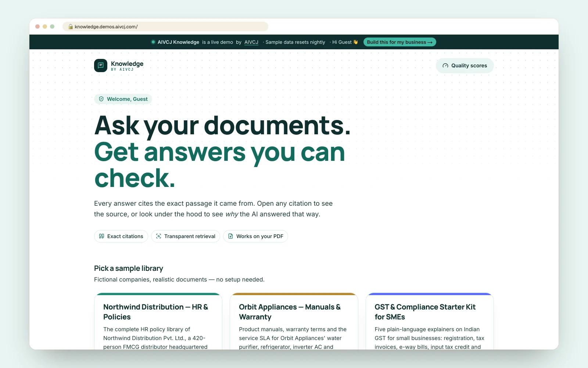The height and width of the screenshot is (368, 588).
Task: Click the shield icon beside Welcome, Guest
Action: (x=101, y=99)
